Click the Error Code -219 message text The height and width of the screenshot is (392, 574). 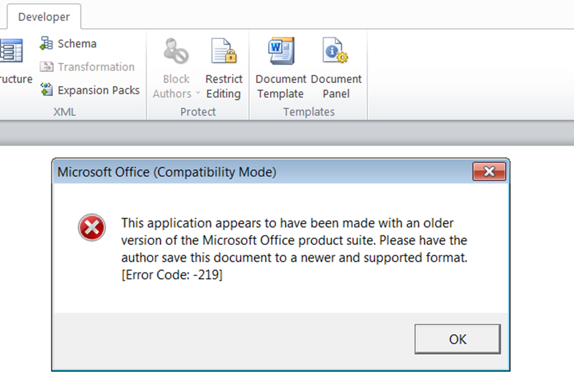[172, 275]
